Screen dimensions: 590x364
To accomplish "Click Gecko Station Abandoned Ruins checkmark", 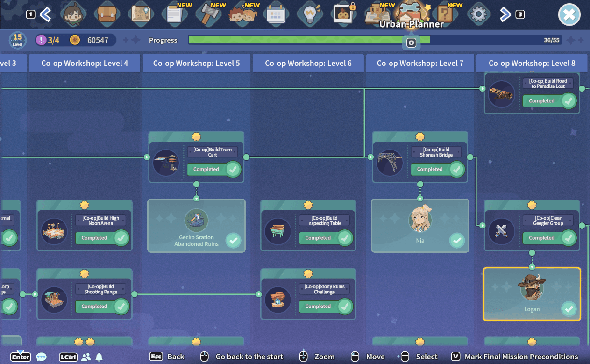I will click(x=234, y=241).
